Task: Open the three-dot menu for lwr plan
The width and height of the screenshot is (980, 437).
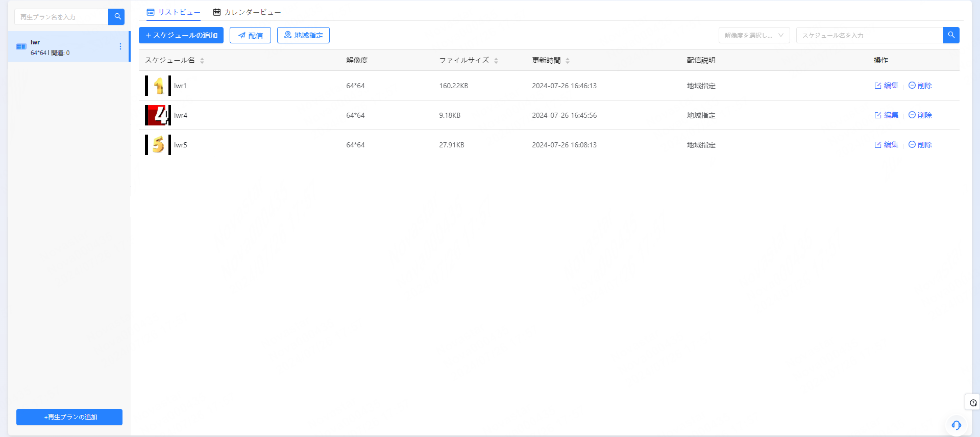Action: coord(120,46)
